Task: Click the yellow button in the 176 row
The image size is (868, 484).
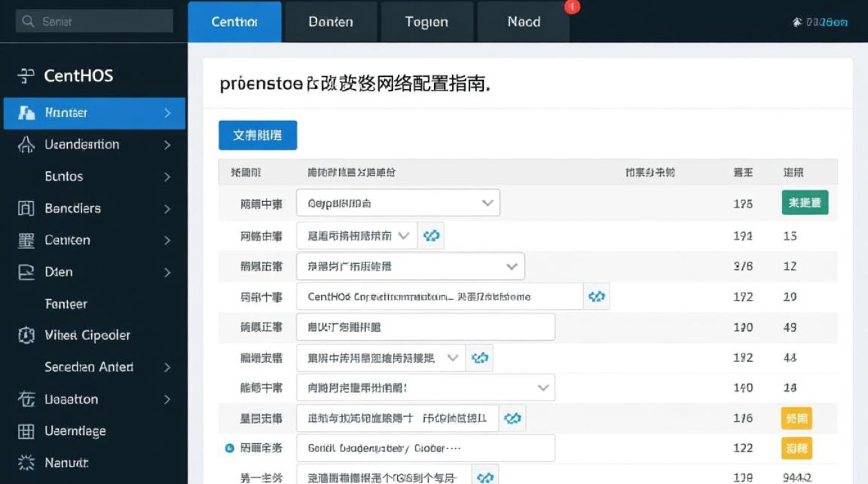Action: (796, 418)
